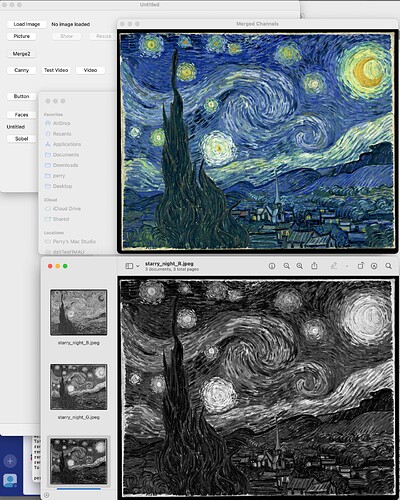Open the Share menu in Preview toolbar

(x=314, y=266)
